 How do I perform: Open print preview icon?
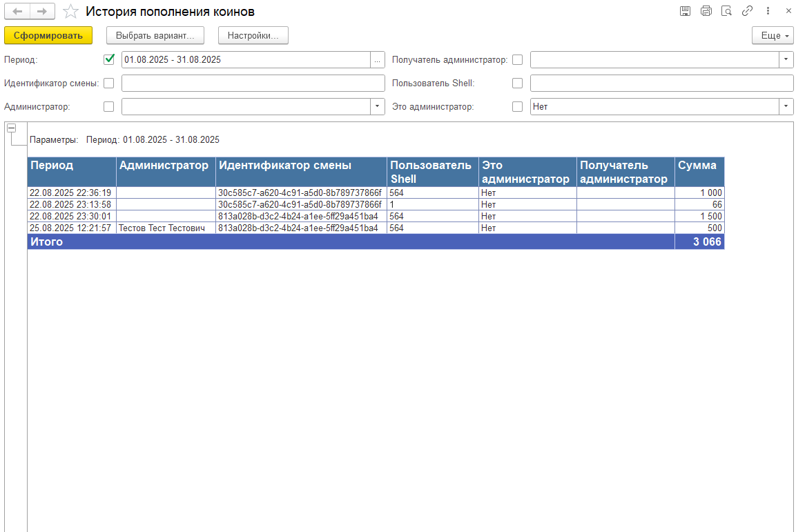coord(726,11)
